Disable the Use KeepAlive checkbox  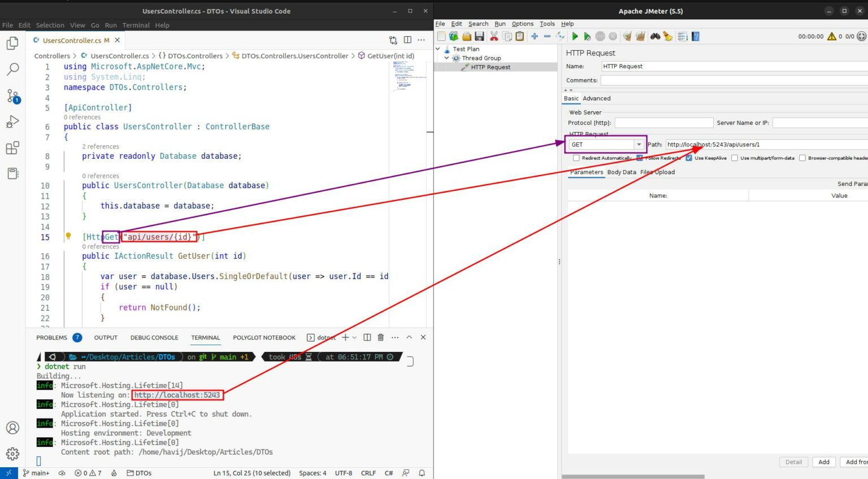coord(688,158)
